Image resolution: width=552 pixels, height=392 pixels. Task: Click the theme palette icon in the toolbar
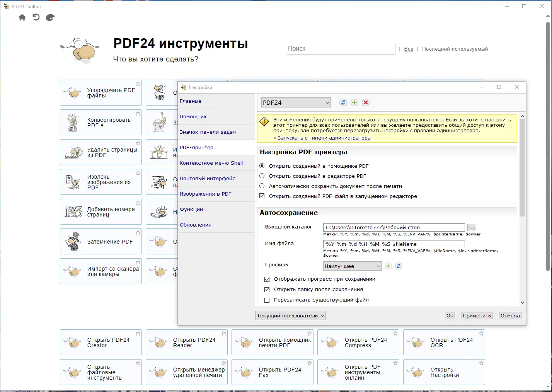[x=50, y=17]
